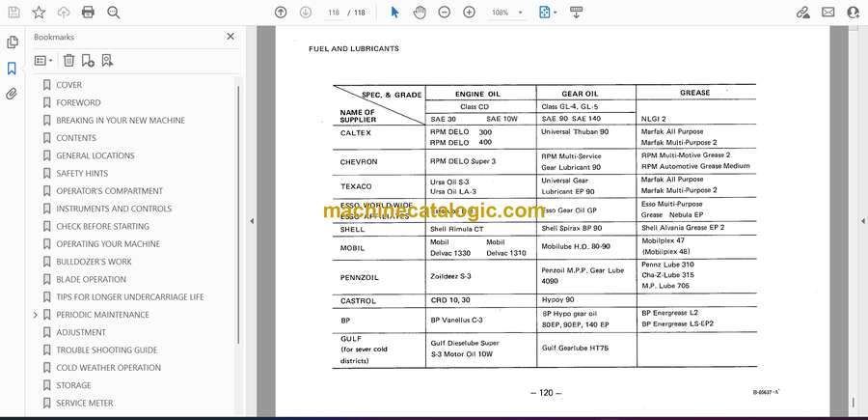The image size is (868, 420).
Task: Go to OPERATING YOUR MACHINE bookmark
Action: 108,244
